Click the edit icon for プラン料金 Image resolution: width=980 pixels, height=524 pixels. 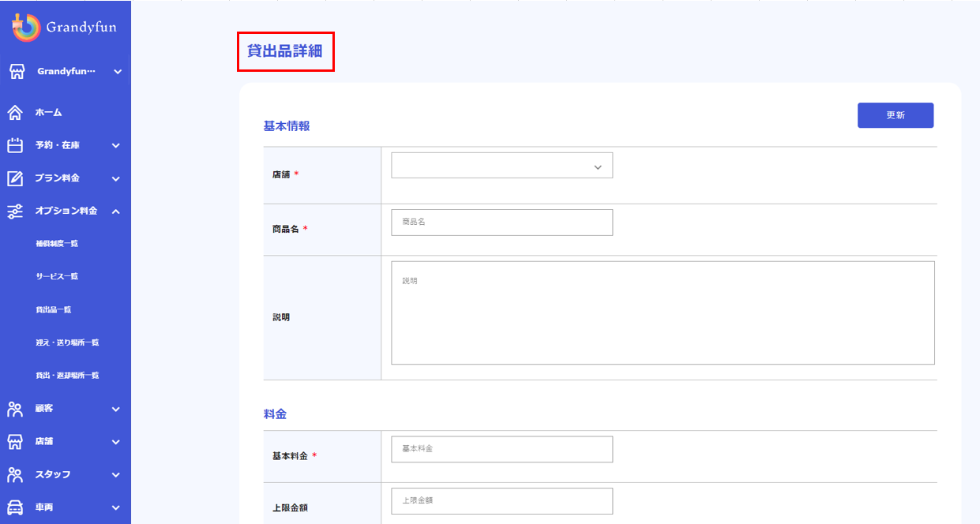(15, 178)
